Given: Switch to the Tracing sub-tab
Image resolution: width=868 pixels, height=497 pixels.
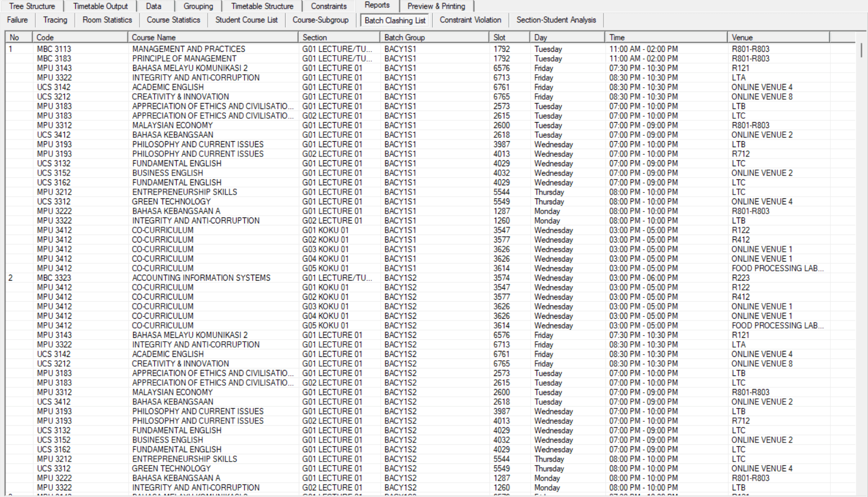Looking at the screenshot, I should 55,20.
